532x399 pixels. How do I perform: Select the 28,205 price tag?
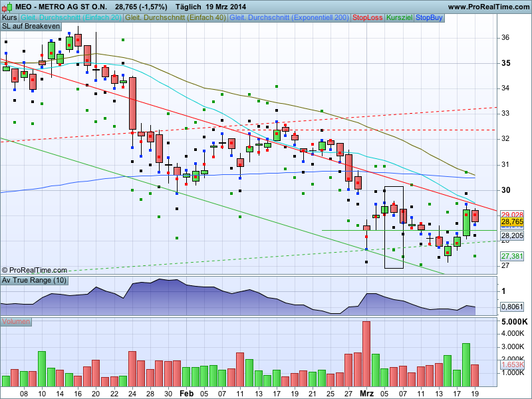click(x=512, y=235)
